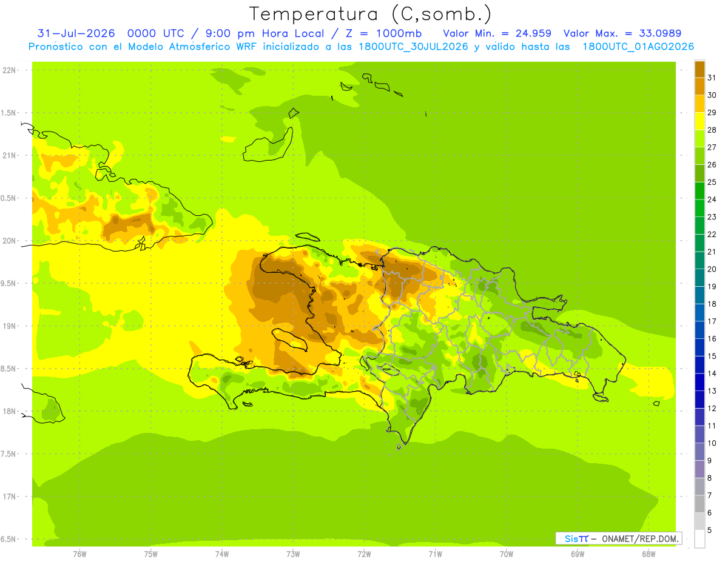Select the '31-Jul-2026' date text

coord(76,33)
